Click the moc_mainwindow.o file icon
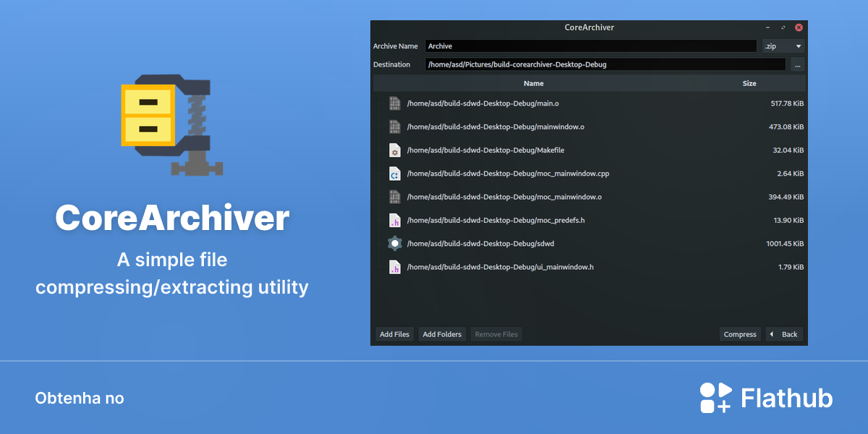 coord(394,197)
